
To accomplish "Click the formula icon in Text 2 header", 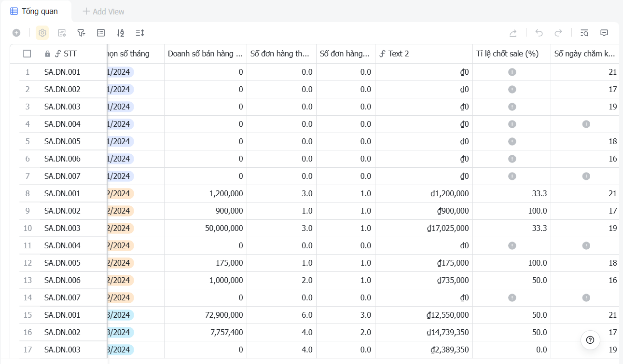I will (x=383, y=54).
